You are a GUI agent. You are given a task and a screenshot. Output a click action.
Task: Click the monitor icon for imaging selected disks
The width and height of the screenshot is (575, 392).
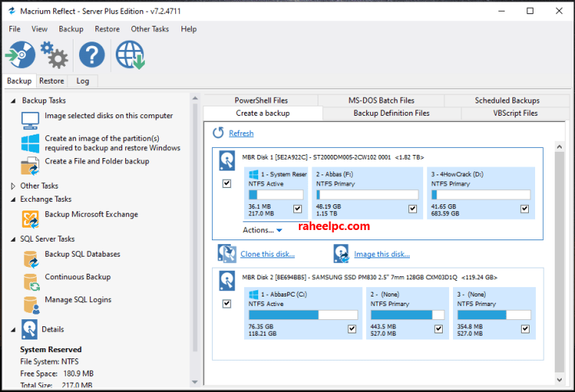pos(30,120)
